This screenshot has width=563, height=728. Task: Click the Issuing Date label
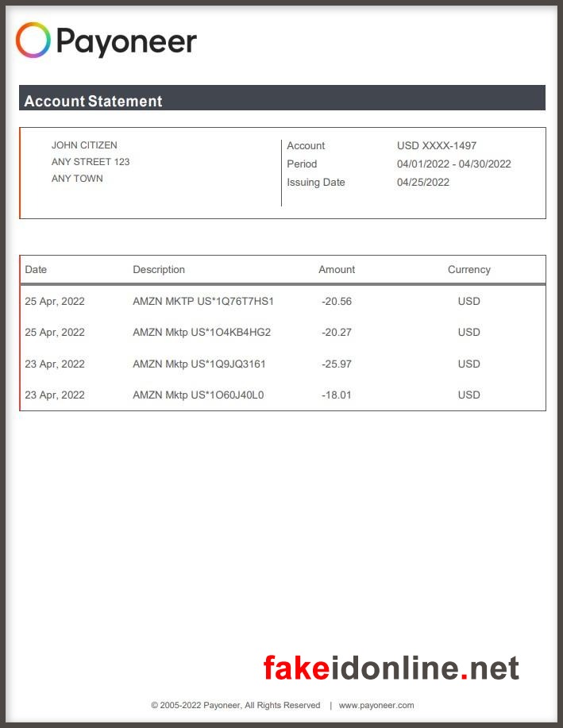point(316,182)
